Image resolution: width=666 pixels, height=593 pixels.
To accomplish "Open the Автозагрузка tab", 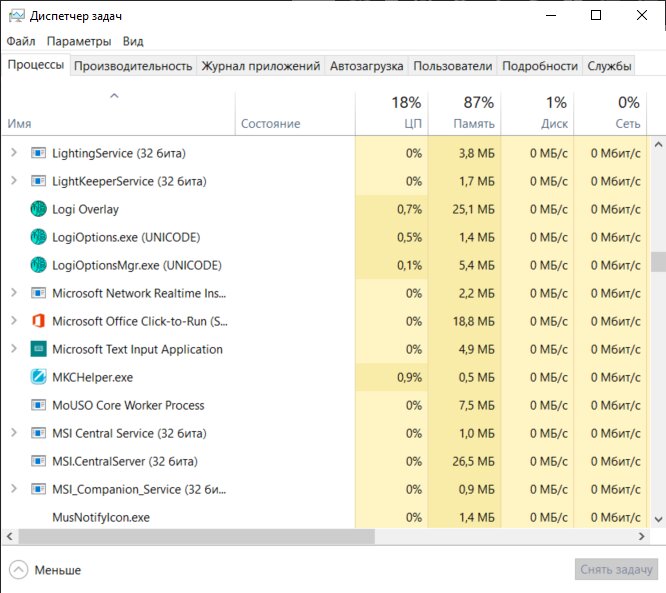I will coord(367,66).
